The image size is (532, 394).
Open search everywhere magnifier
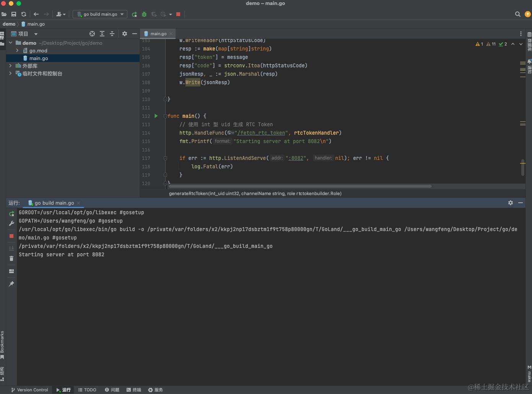pos(518,14)
